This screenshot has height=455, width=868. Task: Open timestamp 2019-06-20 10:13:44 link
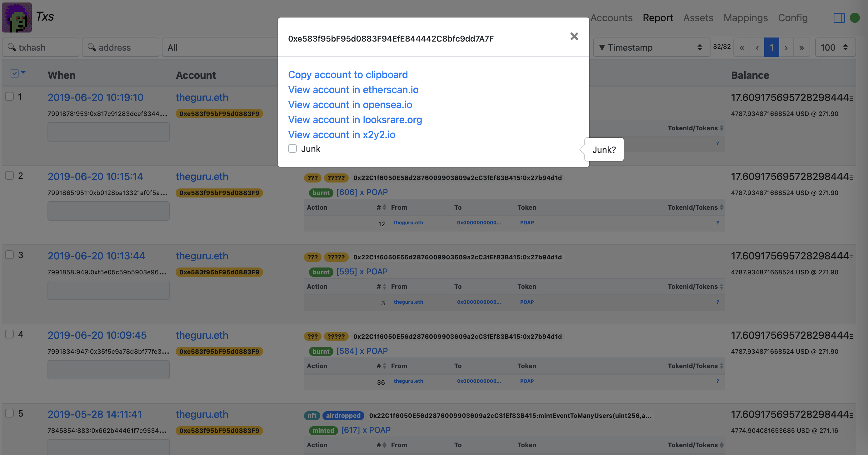(x=96, y=256)
